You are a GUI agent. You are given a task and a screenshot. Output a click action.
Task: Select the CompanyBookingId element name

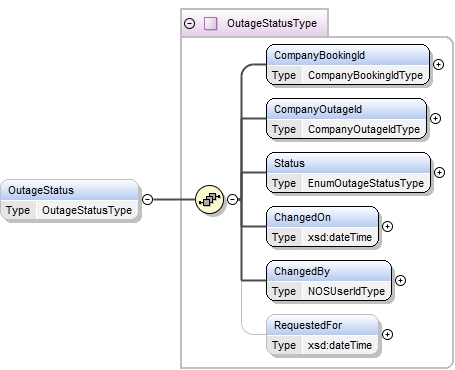click(x=319, y=55)
